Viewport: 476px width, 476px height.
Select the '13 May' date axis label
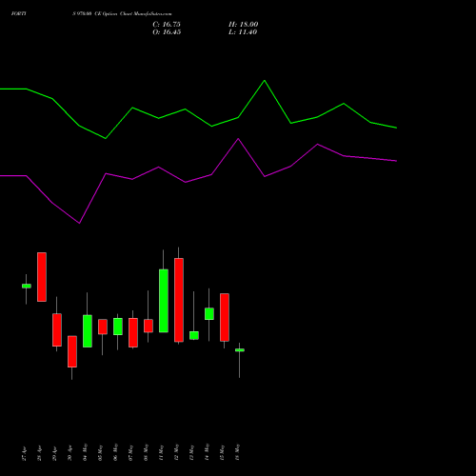pos(192,452)
